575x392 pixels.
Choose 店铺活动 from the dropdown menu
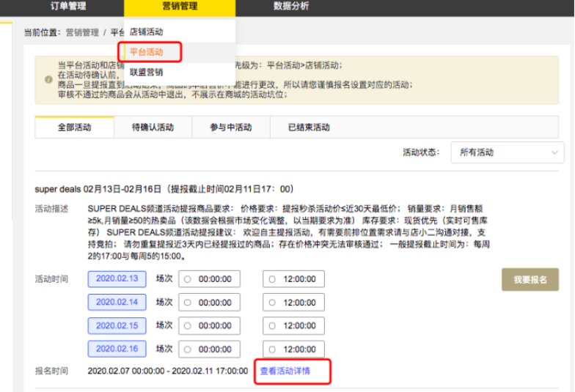[180, 32]
